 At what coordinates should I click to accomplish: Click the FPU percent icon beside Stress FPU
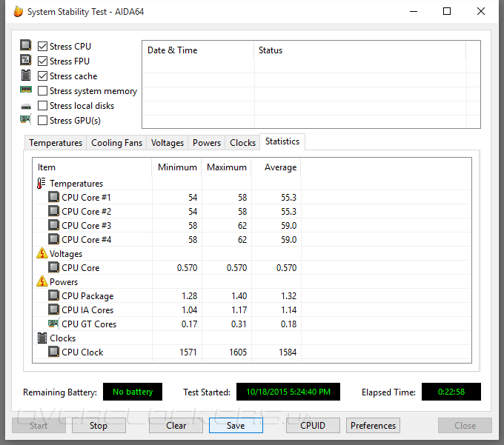coord(26,60)
